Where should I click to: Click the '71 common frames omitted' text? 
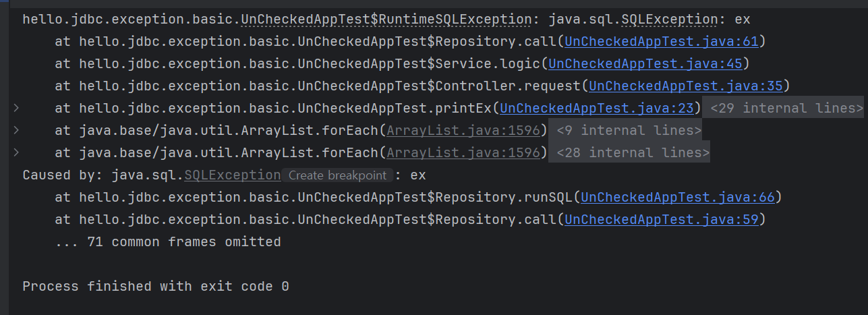tap(184, 241)
